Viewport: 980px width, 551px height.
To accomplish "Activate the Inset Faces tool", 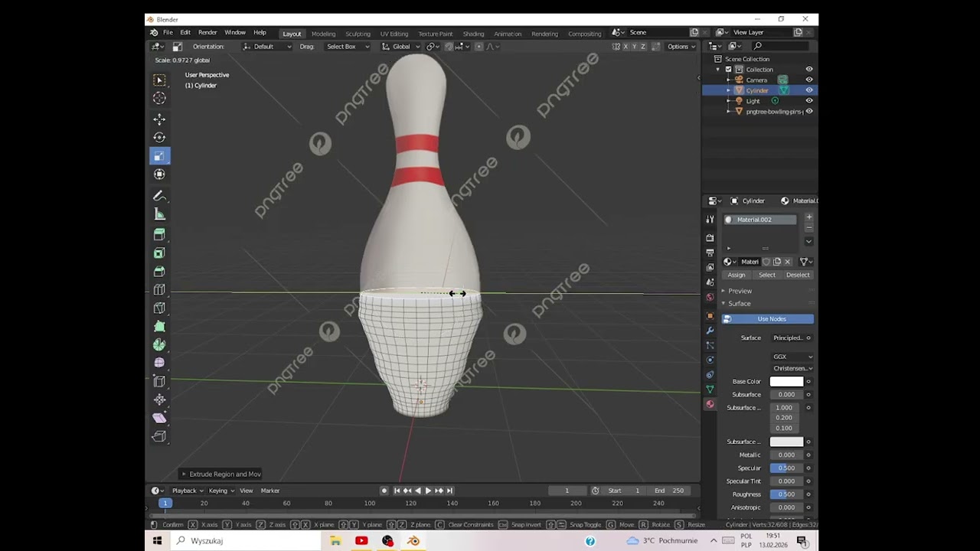I will click(x=159, y=253).
